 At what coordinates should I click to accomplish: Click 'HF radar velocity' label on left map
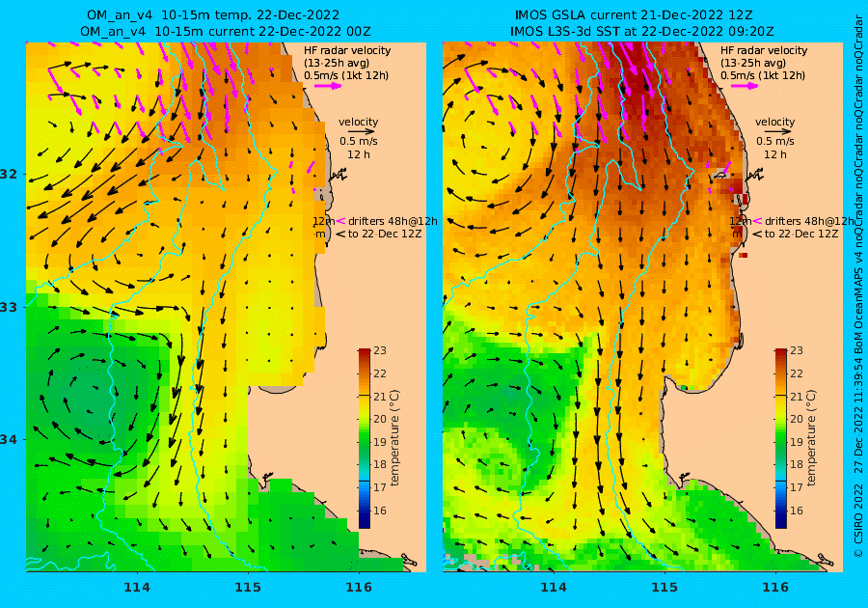[x=347, y=50]
